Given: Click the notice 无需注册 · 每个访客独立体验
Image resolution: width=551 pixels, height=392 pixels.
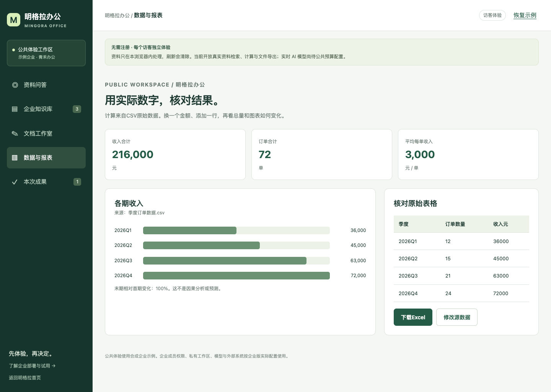Looking at the screenshot, I should pyautogui.click(x=141, y=47).
